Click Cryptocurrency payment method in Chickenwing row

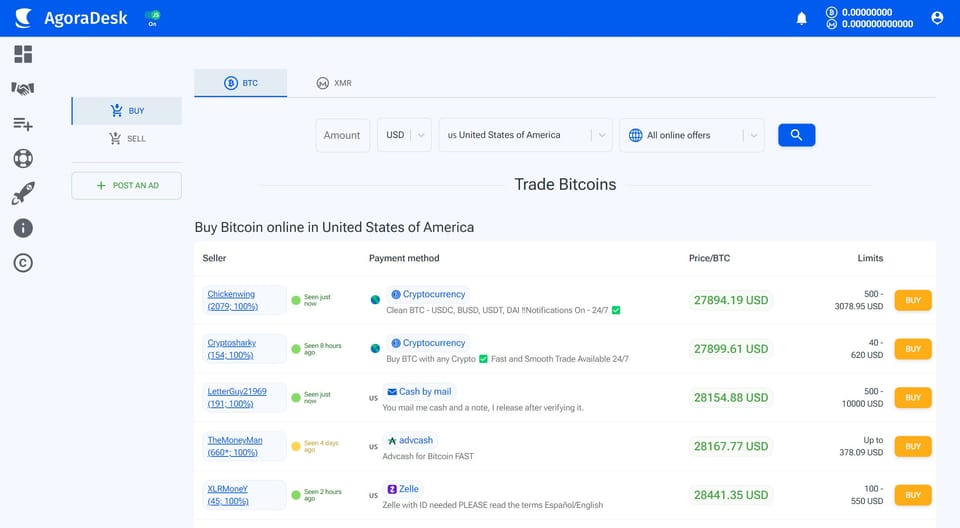pos(428,295)
